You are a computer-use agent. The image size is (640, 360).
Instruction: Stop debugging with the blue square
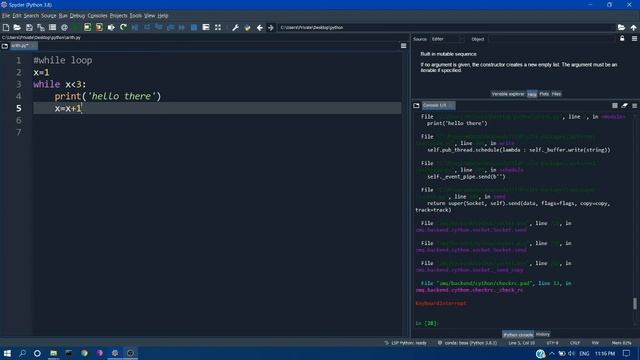[x=194, y=27]
